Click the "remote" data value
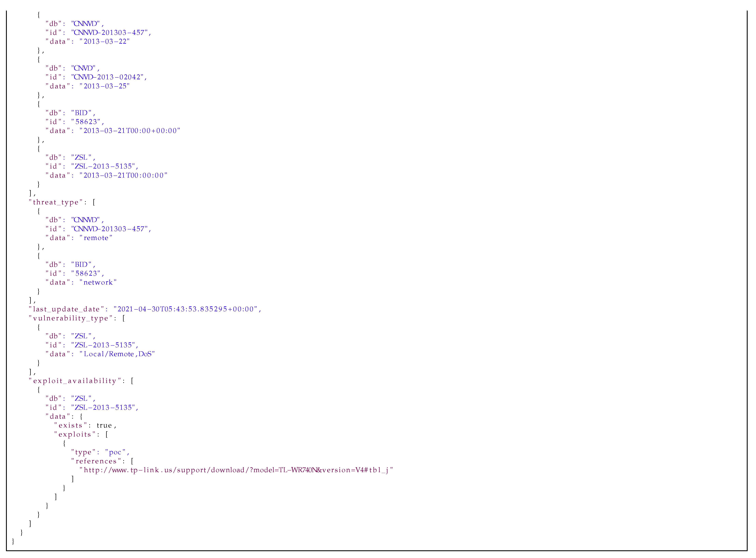756x558 pixels. point(96,238)
